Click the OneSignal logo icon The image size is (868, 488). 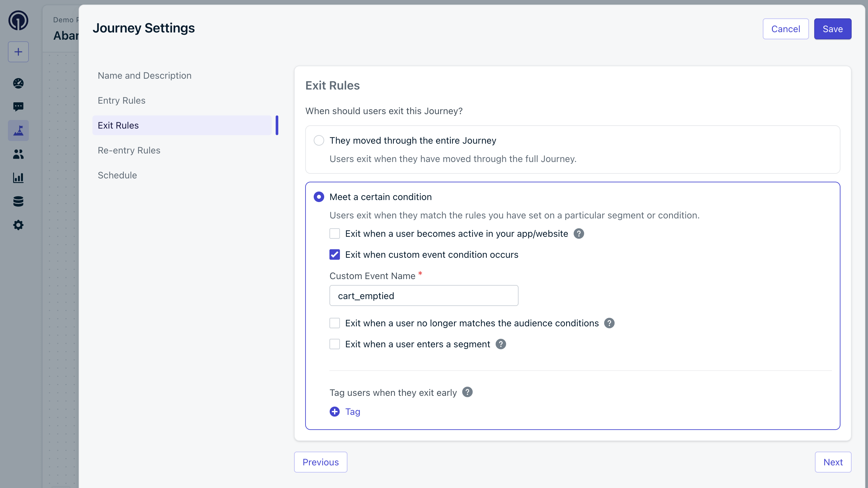coord(18,20)
